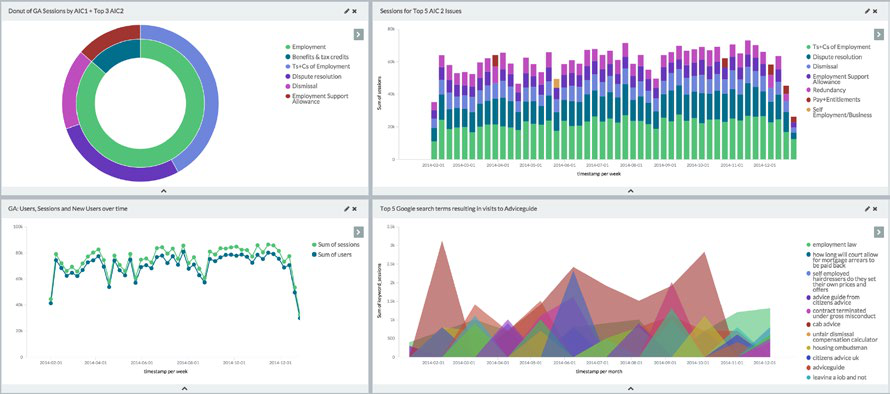
Task: Click the self employed hairdressers legend entry
Action: point(842,281)
